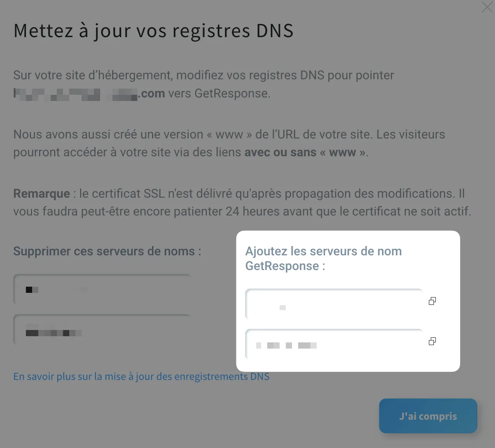Click the Supprimer ces serveurs de noms label

point(107,251)
